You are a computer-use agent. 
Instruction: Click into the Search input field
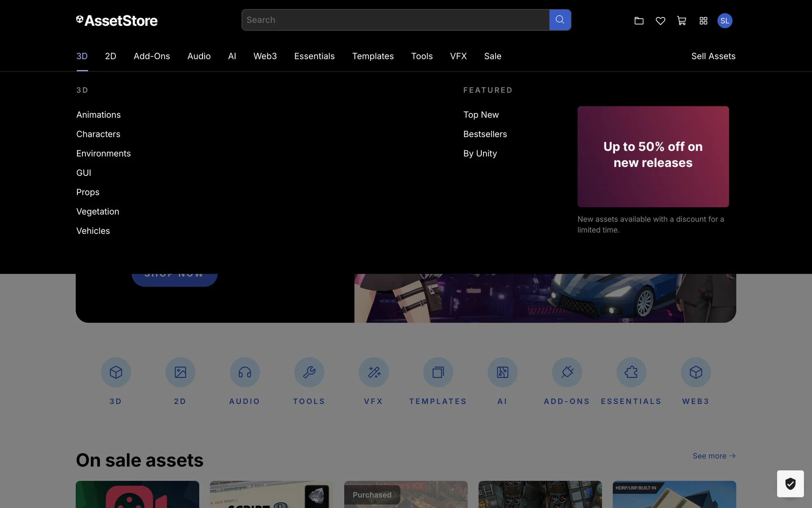395,20
